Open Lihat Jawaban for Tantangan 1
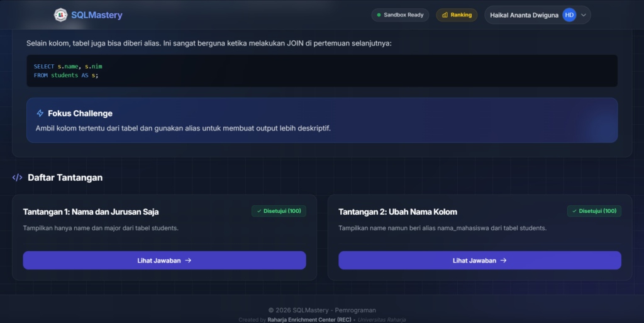 pyautogui.click(x=164, y=261)
